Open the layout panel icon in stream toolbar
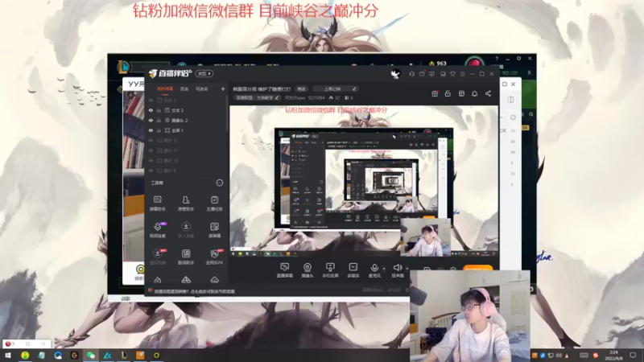The width and height of the screenshot is (644, 362). point(461,93)
